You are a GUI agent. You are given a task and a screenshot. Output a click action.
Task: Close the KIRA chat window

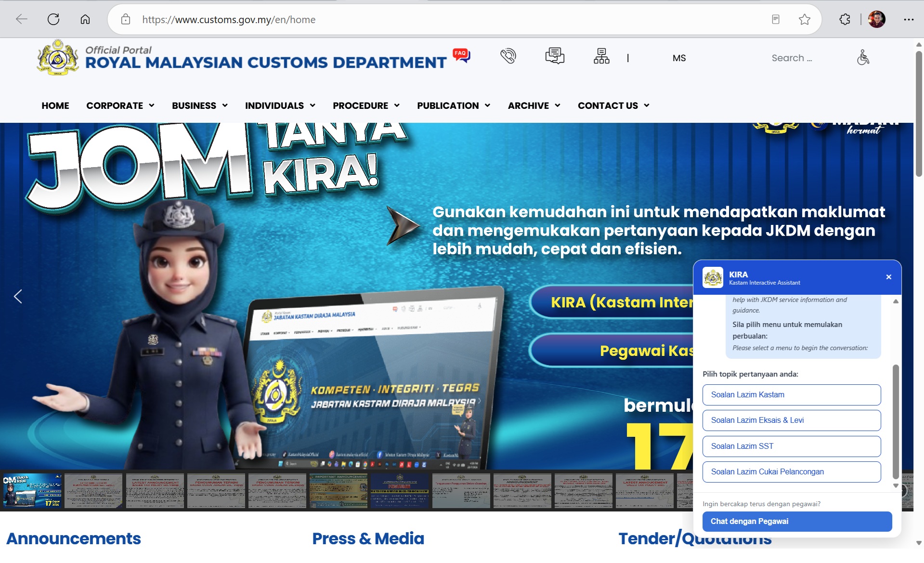pos(889,277)
